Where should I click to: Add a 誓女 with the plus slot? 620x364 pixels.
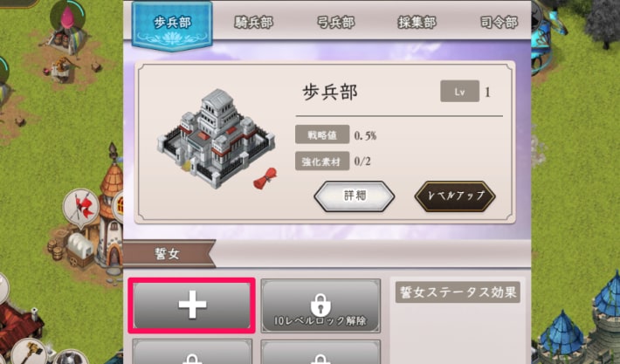tap(192, 305)
